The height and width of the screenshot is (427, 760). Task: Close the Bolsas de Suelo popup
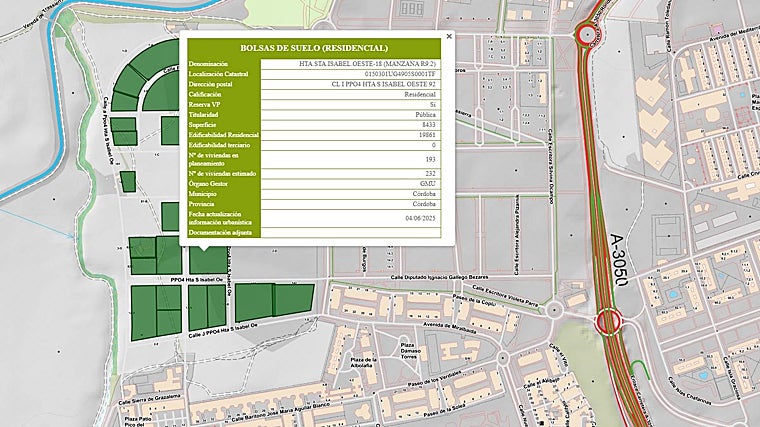point(448,36)
